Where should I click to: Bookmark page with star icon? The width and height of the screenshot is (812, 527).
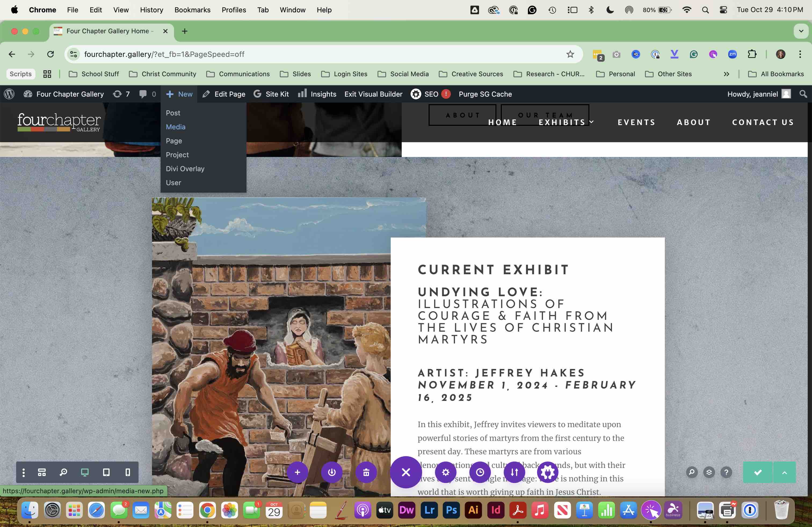pos(570,54)
